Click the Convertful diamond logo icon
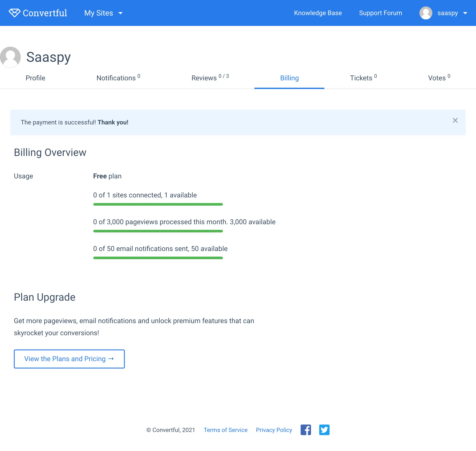 [14, 13]
